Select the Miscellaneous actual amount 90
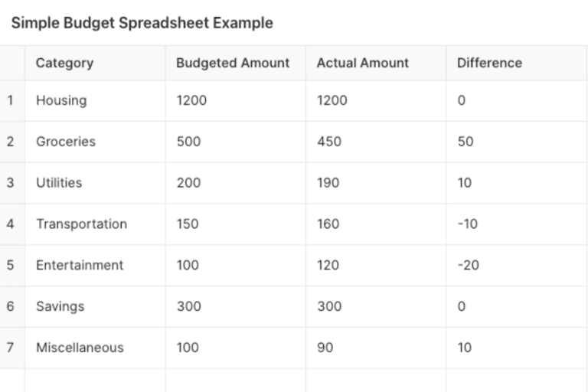The height and width of the screenshot is (392, 588). click(x=325, y=348)
